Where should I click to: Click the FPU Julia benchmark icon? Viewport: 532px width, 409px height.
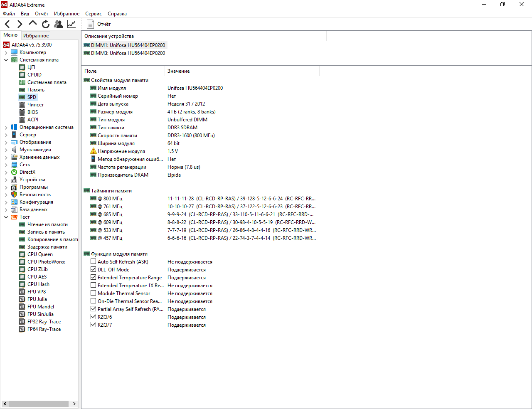22,299
